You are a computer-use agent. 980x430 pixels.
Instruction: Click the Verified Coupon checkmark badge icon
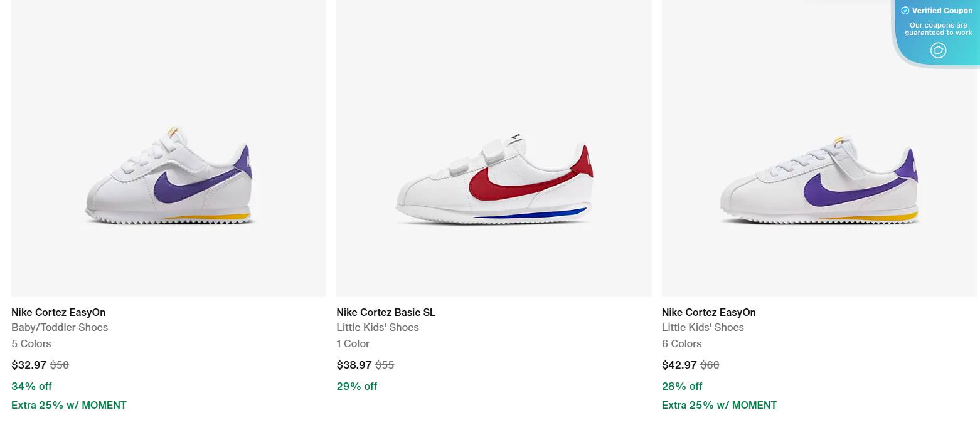(905, 10)
